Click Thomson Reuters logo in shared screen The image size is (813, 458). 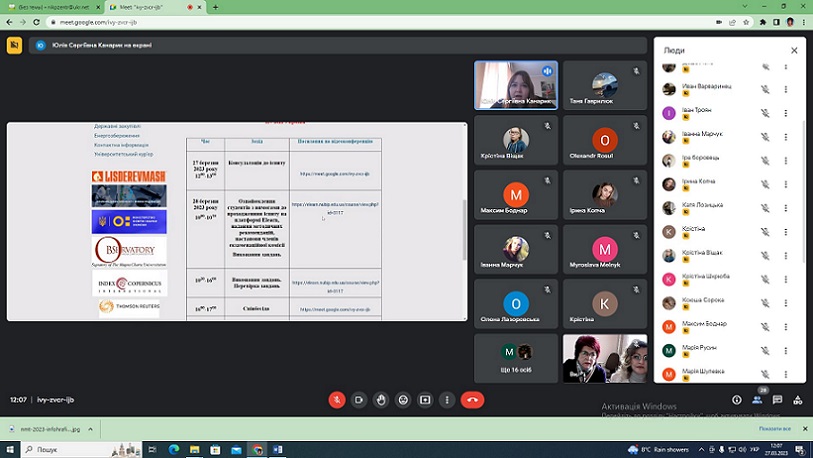129,307
